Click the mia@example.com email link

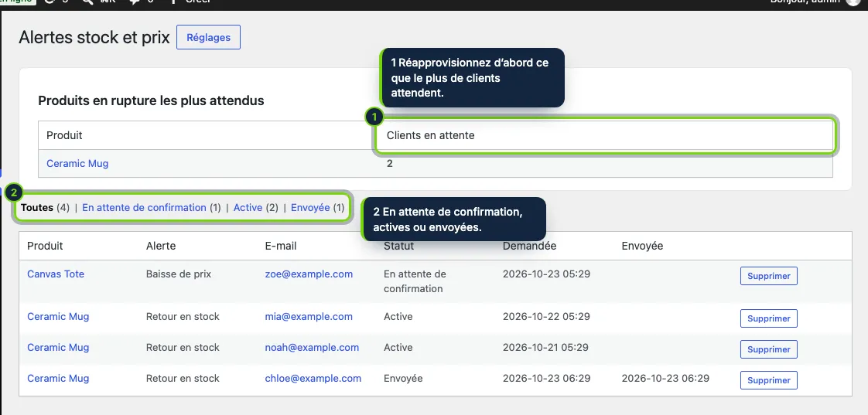tap(309, 317)
